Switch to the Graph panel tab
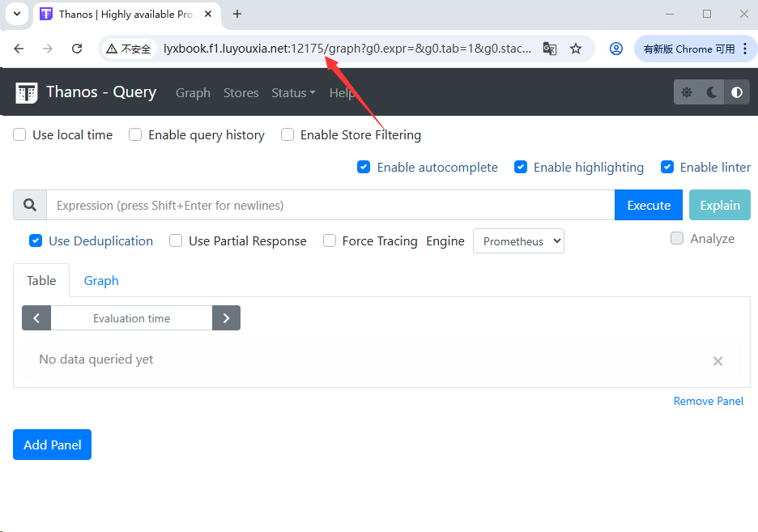The width and height of the screenshot is (758, 532). 101,281
